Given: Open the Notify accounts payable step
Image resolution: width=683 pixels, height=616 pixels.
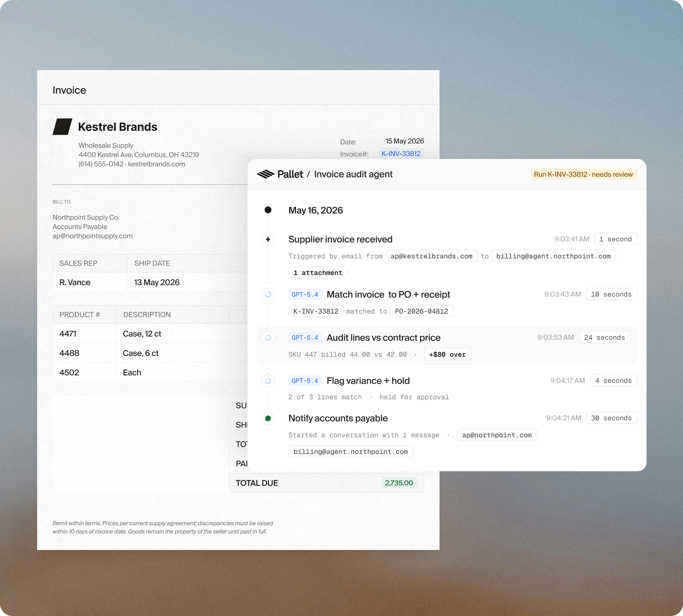Looking at the screenshot, I should tap(338, 419).
